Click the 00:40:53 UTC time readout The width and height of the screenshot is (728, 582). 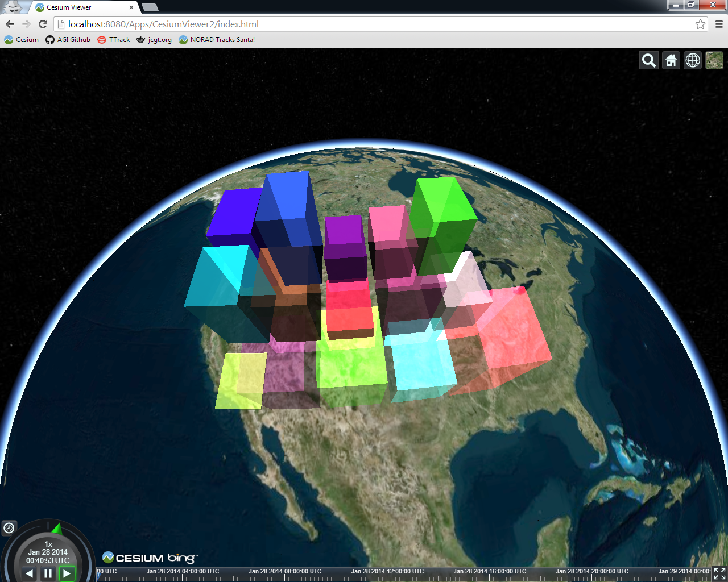pos(48,560)
